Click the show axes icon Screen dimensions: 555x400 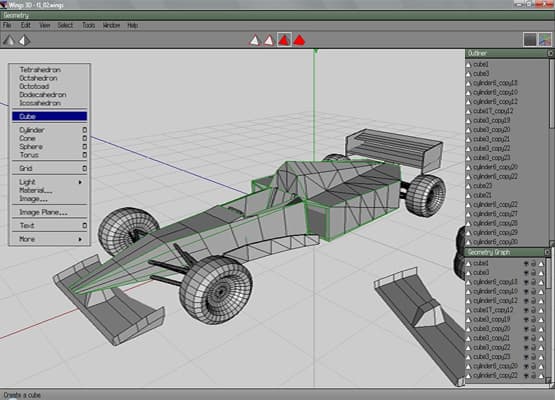coord(545,40)
